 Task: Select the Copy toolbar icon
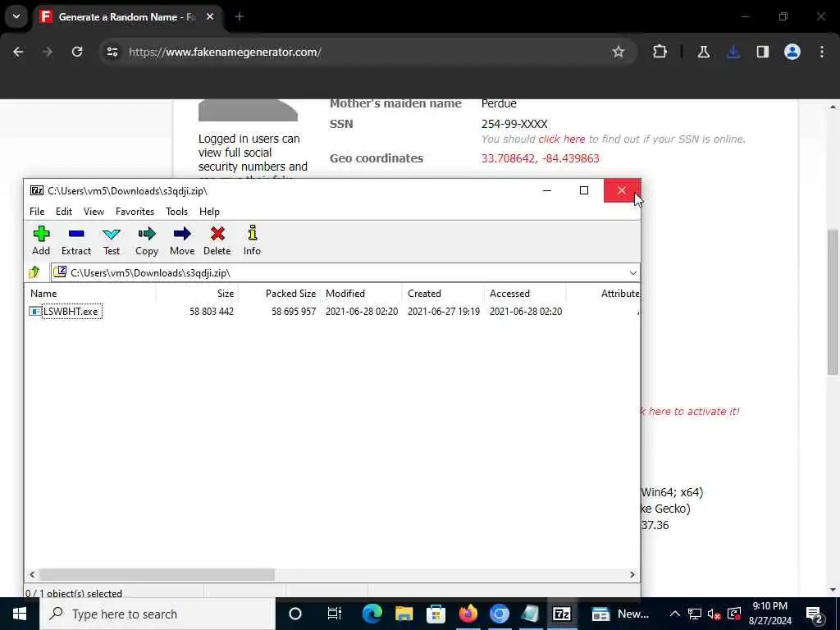146,240
